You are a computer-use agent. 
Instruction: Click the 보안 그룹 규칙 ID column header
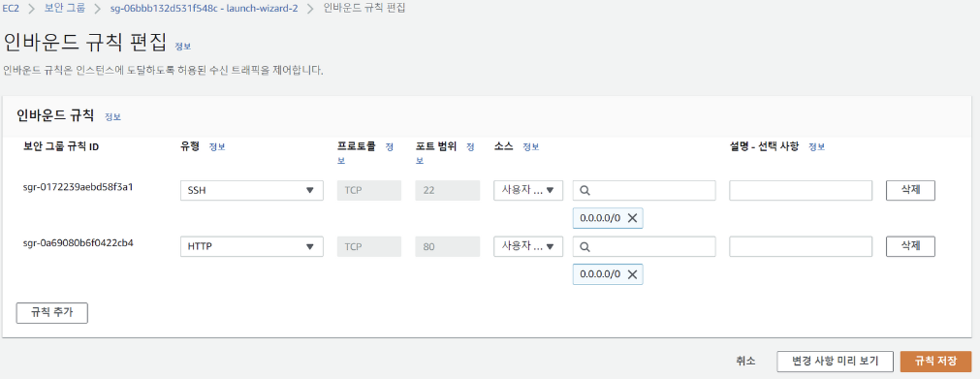(x=61, y=147)
